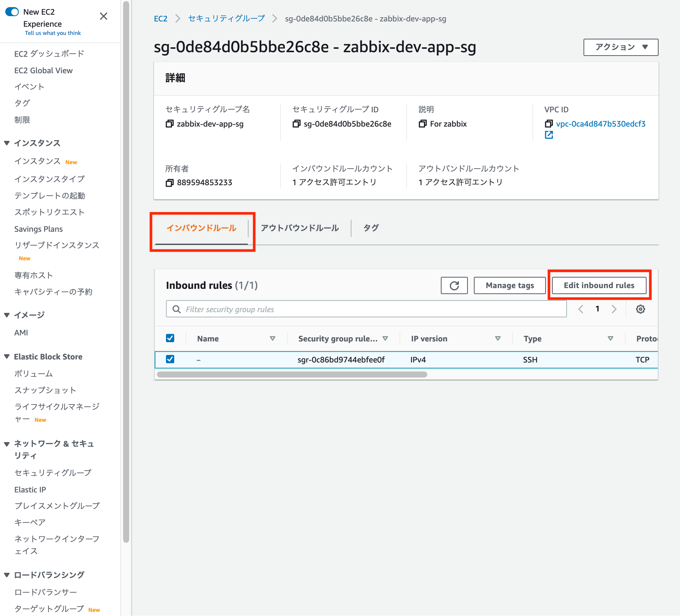Click Edit inbound rules button

coord(599,285)
